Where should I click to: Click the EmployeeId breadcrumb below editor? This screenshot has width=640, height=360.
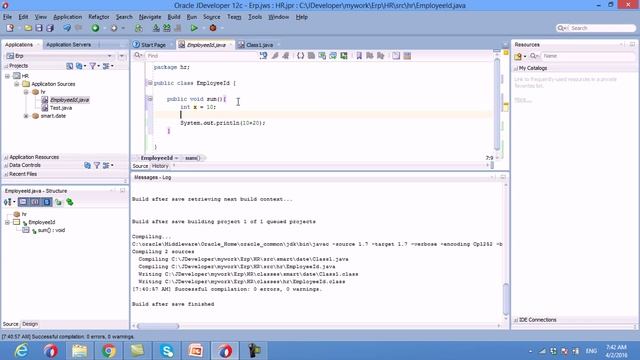click(x=157, y=158)
